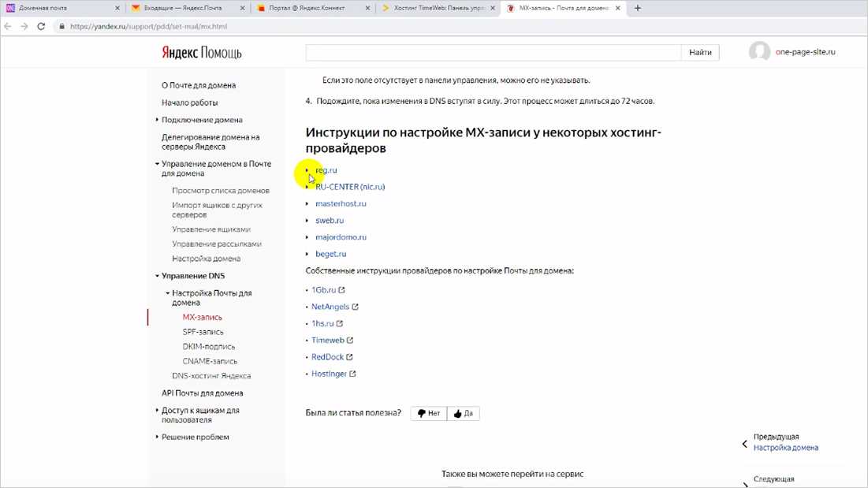
Task: Open Управление рассылками page
Action: tap(217, 244)
